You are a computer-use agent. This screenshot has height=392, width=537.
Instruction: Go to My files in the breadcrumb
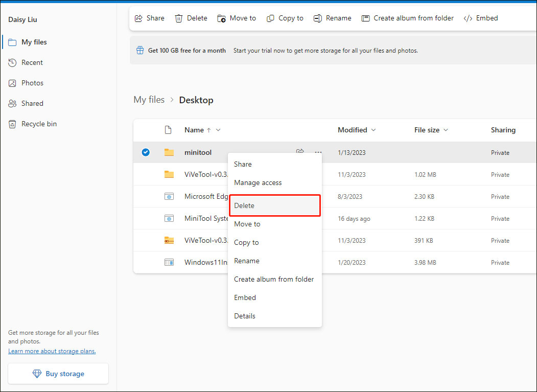pyautogui.click(x=149, y=100)
